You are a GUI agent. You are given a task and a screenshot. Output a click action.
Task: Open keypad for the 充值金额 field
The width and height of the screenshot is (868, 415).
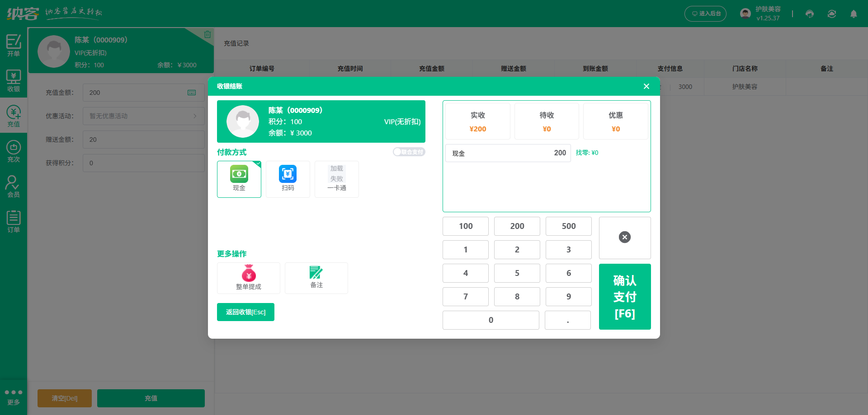coord(192,93)
